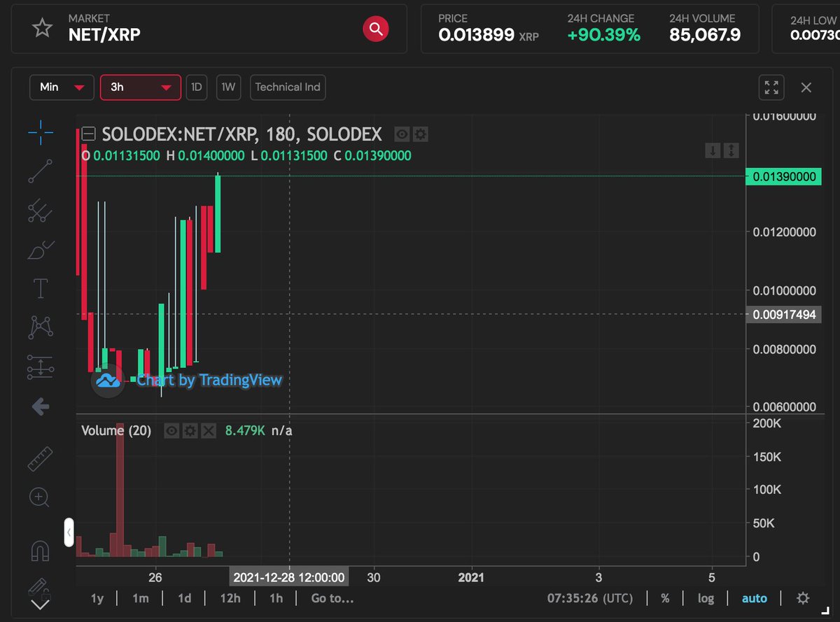840x622 pixels.
Task: Click the Volume (20) indicator title
Action: [116, 431]
